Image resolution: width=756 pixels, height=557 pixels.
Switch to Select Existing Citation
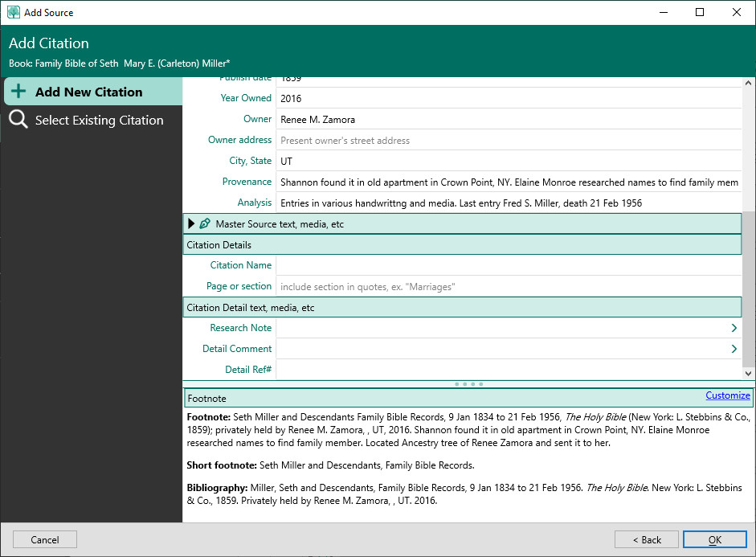click(x=99, y=121)
